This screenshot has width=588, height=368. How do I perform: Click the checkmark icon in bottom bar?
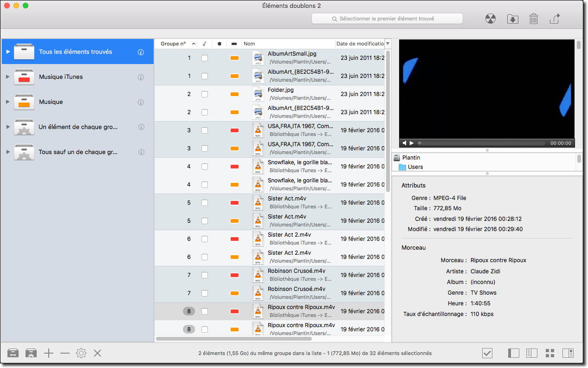point(487,353)
